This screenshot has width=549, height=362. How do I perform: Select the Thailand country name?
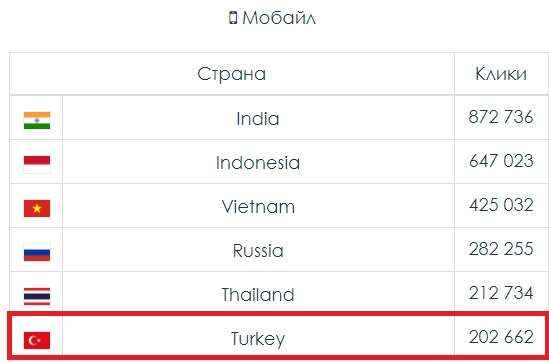[x=258, y=294]
